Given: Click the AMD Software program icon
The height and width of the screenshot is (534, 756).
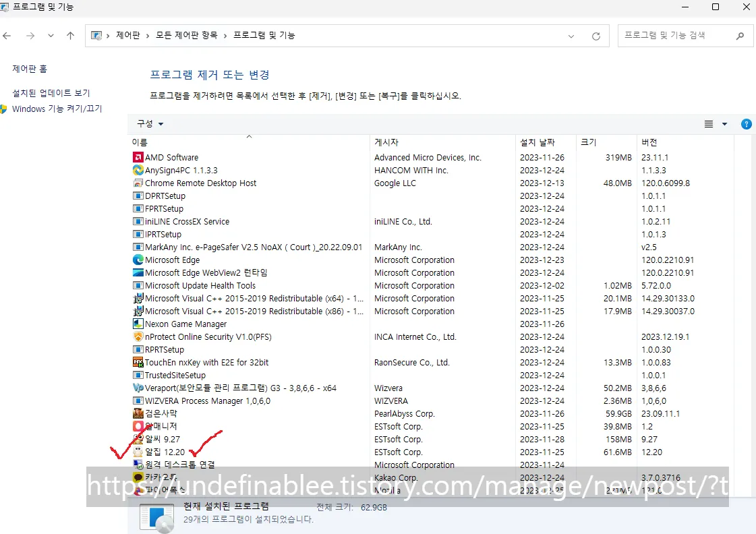Looking at the screenshot, I should tap(138, 157).
